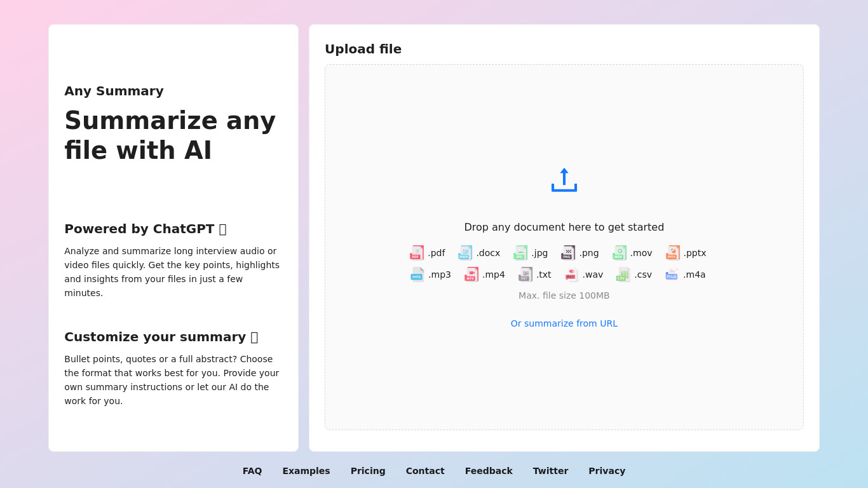Viewport: 868px width, 488px height.
Task: Click the MOV file type icon
Action: pyautogui.click(x=620, y=253)
